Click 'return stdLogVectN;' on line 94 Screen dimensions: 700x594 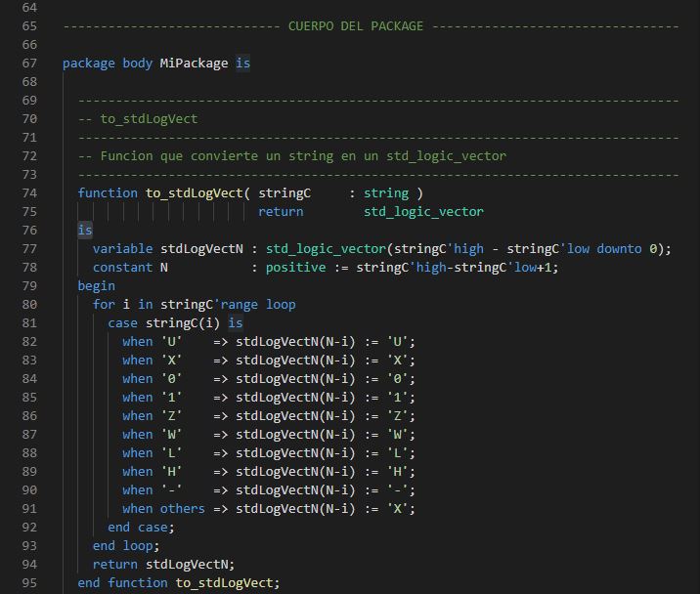[163, 565]
